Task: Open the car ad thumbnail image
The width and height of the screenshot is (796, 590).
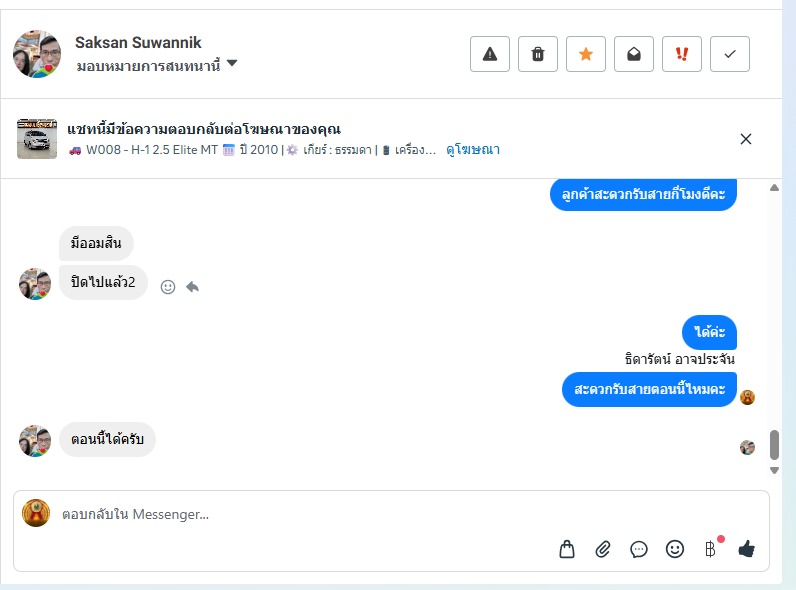Action: 37,139
